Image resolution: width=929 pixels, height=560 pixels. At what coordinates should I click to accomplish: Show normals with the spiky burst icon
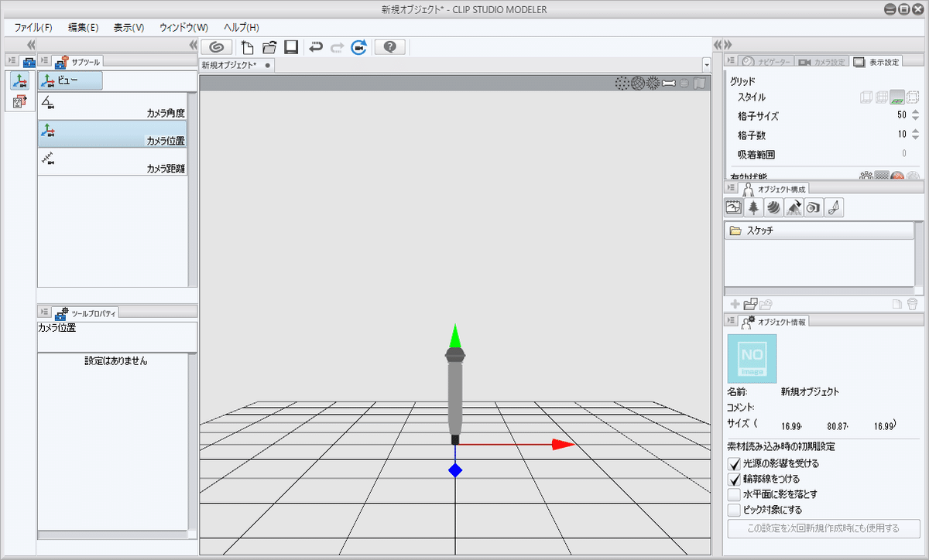(653, 83)
